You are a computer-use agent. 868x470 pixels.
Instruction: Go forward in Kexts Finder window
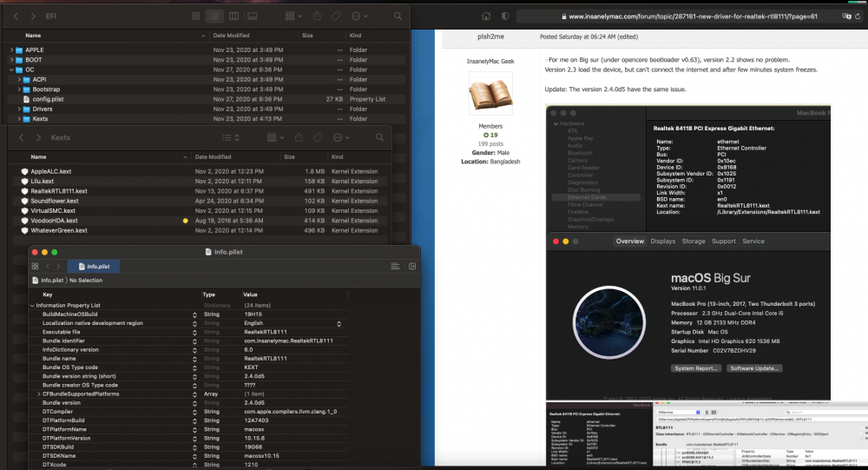tap(38, 137)
